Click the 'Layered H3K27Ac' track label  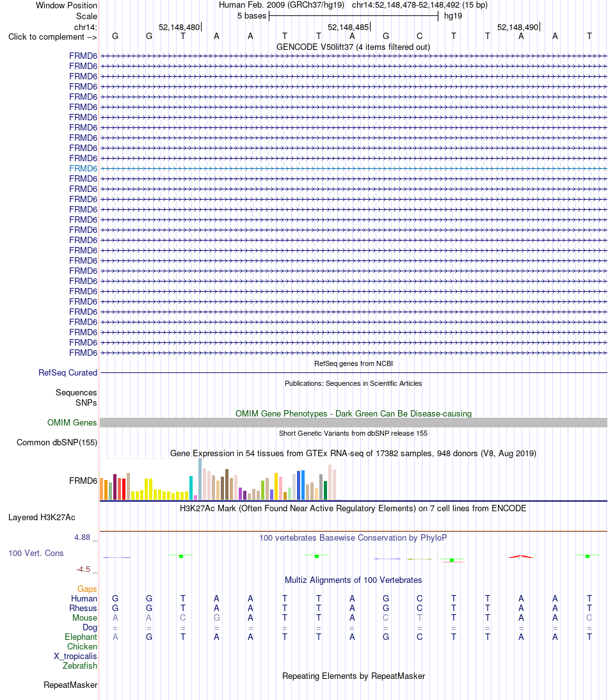42,518
